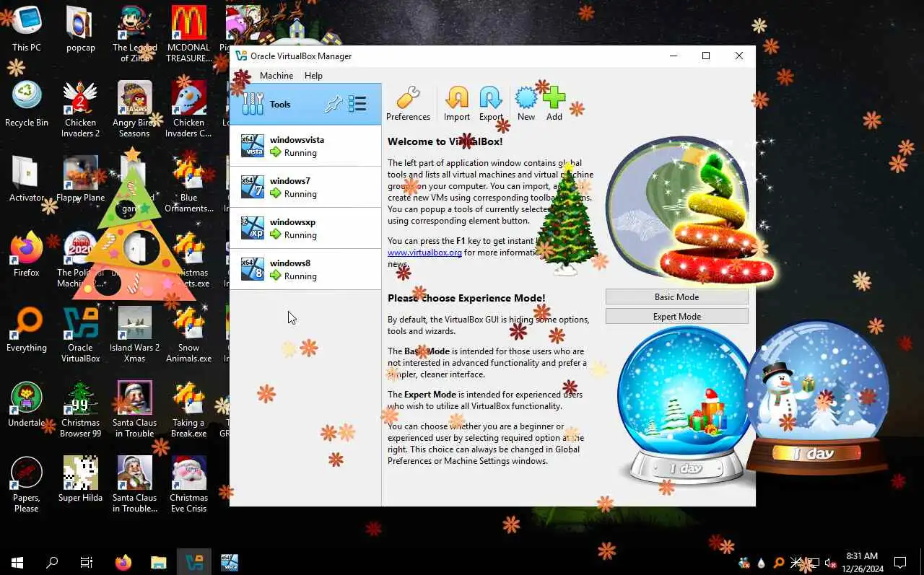Screen dimensions: 924x575
Task: Open Firefox from the taskbar
Action: tap(123, 562)
